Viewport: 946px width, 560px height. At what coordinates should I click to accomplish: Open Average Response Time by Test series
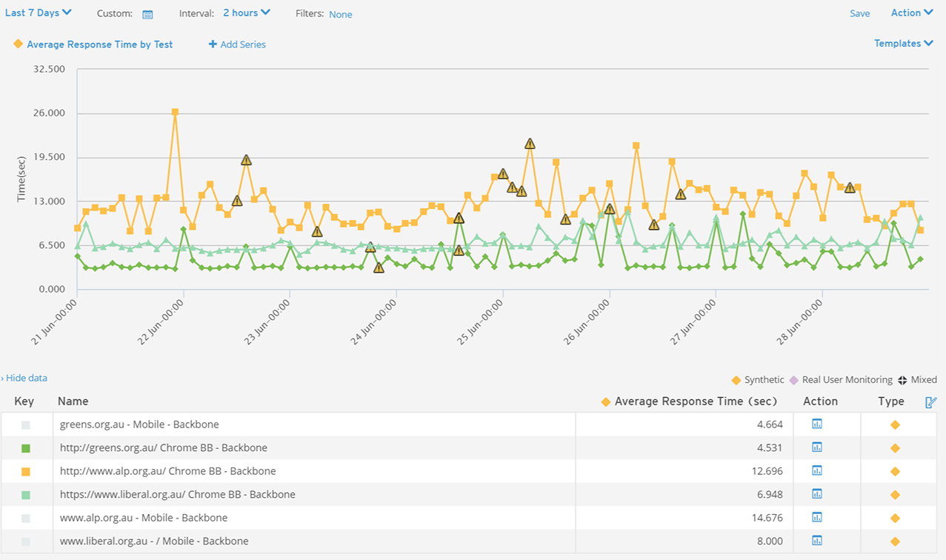click(x=100, y=44)
